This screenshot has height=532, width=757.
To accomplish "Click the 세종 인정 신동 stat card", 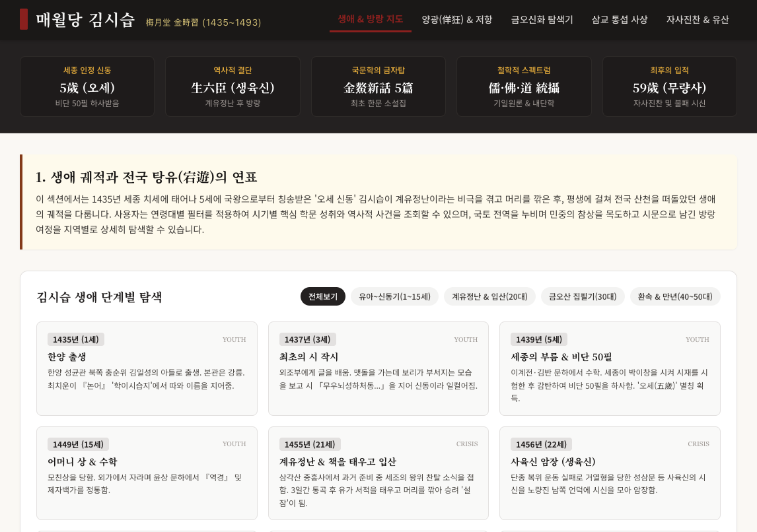I will [x=87, y=86].
